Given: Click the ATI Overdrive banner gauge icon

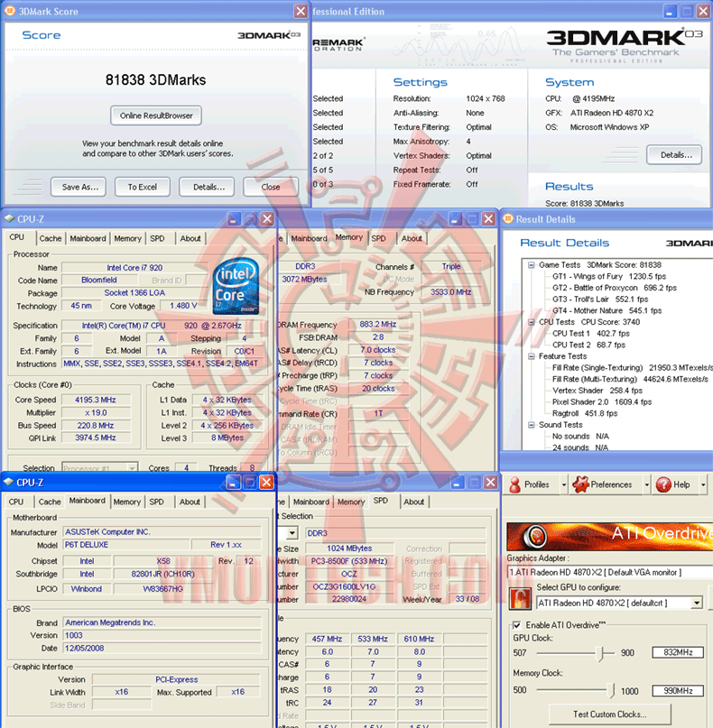Looking at the screenshot, I should pos(534,536).
